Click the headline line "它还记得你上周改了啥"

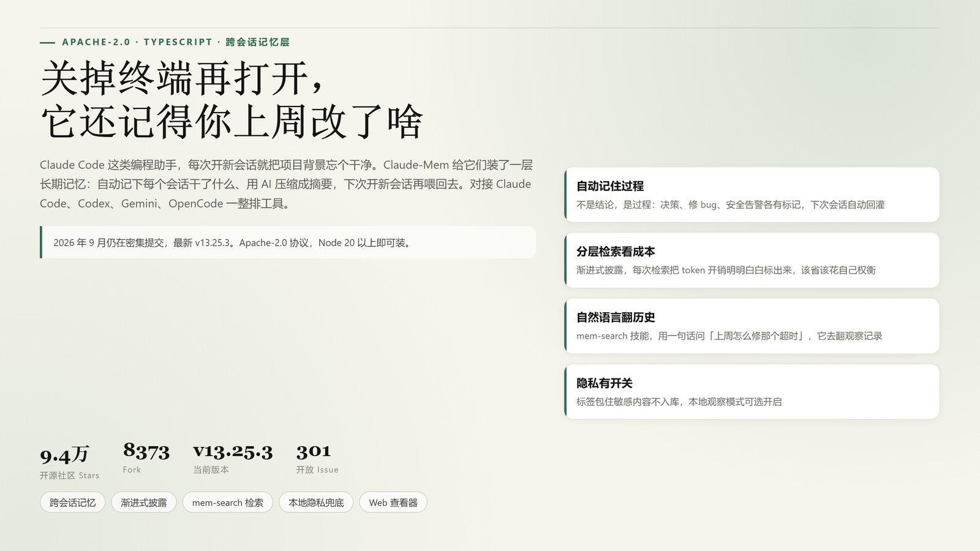(x=232, y=121)
